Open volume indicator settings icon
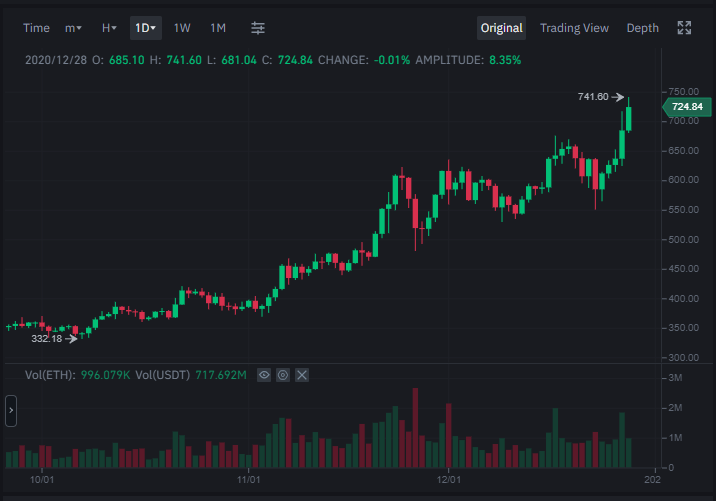Viewport: 716px width, 501px height. pyautogui.click(x=283, y=375)
